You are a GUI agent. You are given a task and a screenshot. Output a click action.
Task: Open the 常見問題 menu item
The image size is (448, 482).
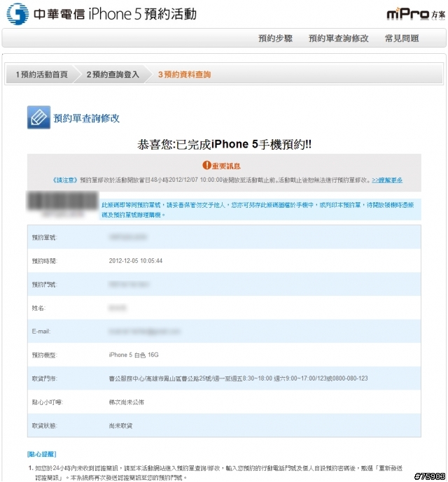402,38
